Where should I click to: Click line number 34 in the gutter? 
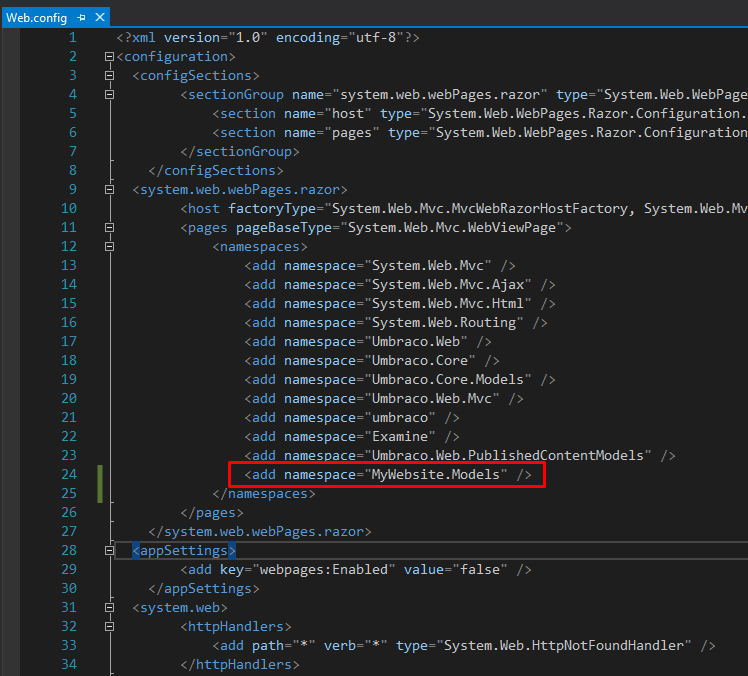tap(69, 664)
